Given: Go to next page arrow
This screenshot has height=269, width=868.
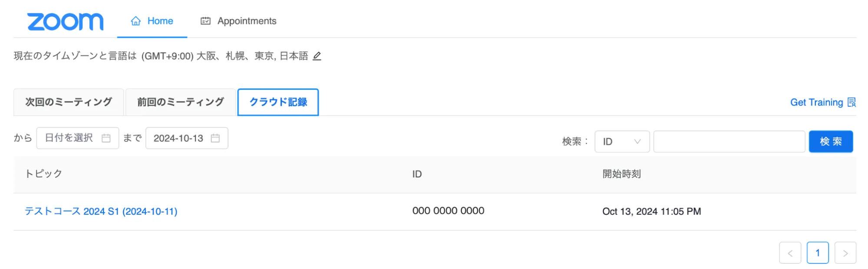Looking at the screenshot, I should pyautogui.click(x=845, y=253).
